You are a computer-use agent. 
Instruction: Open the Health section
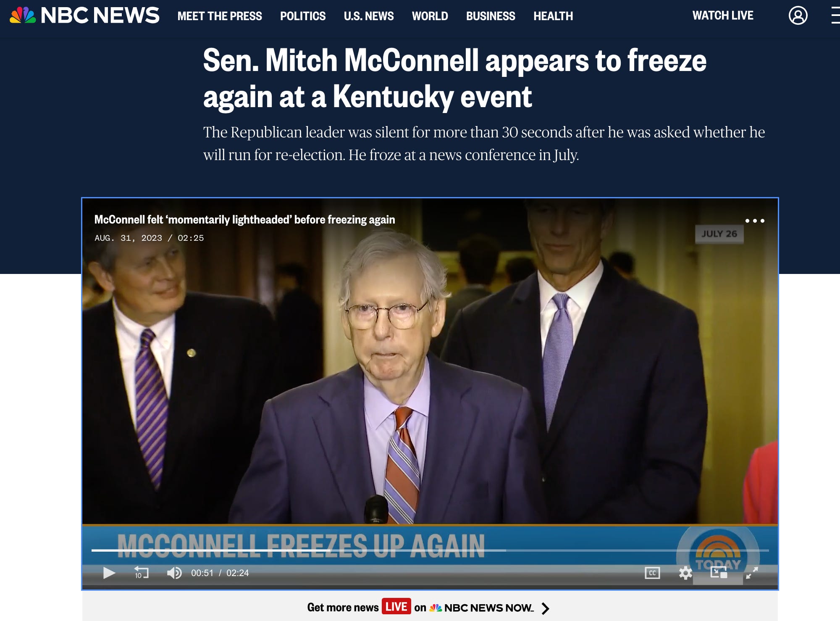tap(553, 16)
